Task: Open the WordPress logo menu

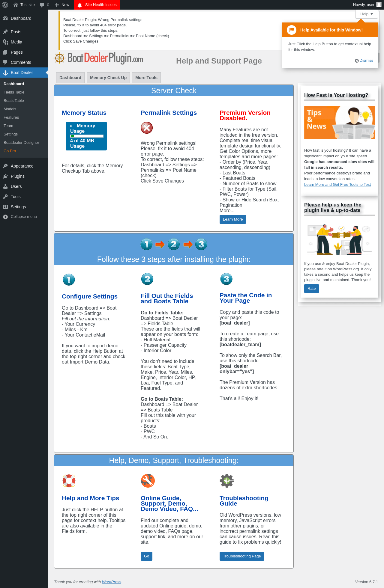Action: pos(5,5)
